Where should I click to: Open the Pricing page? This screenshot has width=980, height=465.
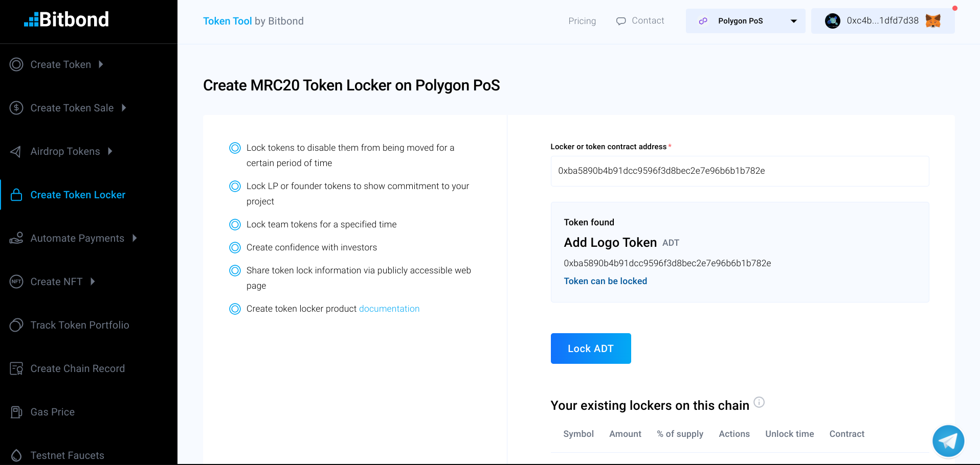[582, 21]
